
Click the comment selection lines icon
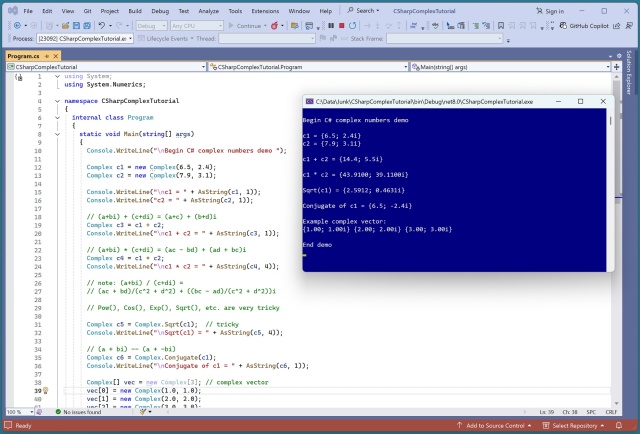[x=476, y=26]
